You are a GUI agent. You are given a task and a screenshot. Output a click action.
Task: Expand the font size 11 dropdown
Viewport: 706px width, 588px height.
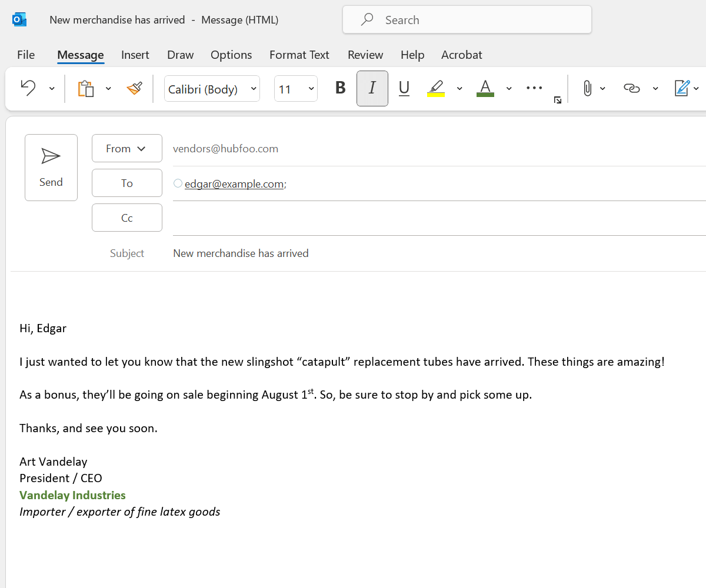(296, 89)
